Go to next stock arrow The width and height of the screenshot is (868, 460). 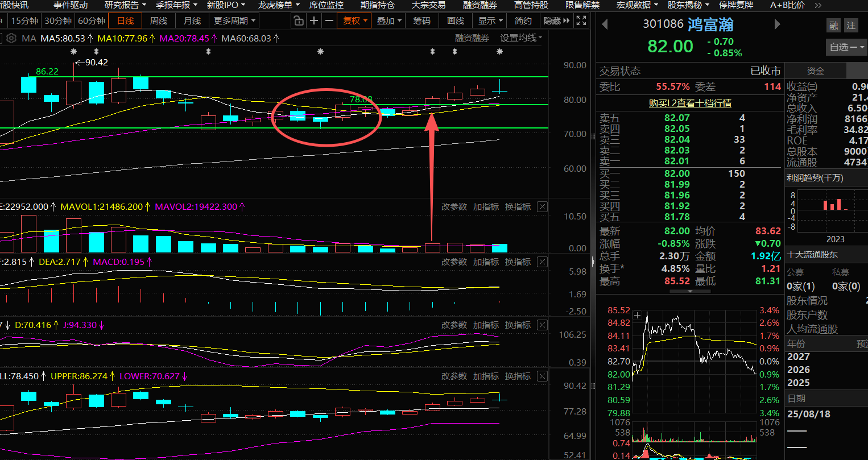click(778, 24)
